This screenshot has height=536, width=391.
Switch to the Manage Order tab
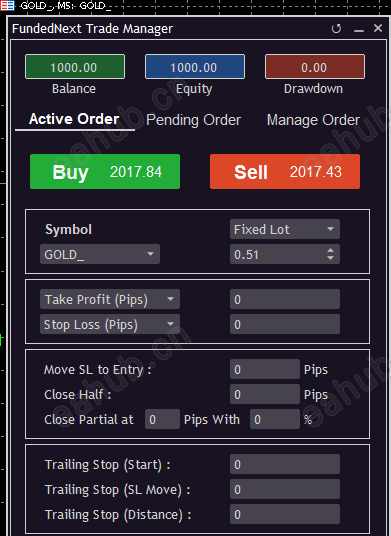coord(313,120)
